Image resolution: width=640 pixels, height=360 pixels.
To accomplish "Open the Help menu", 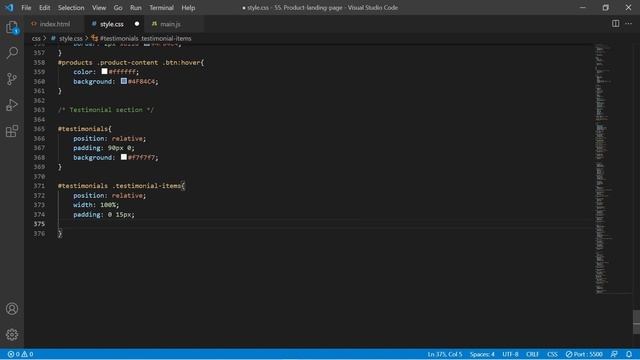I will pos(188,8).
